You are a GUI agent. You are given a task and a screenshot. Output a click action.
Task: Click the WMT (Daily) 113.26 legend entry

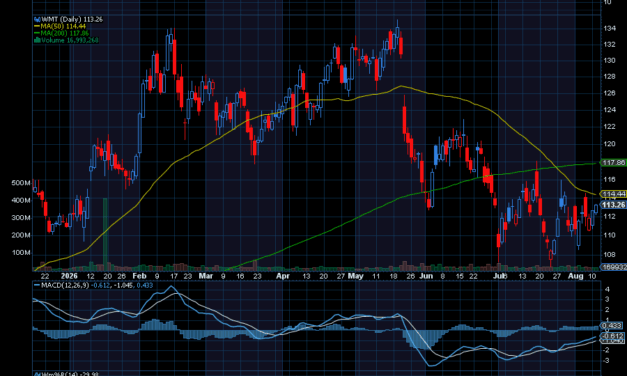pos(68,19)
